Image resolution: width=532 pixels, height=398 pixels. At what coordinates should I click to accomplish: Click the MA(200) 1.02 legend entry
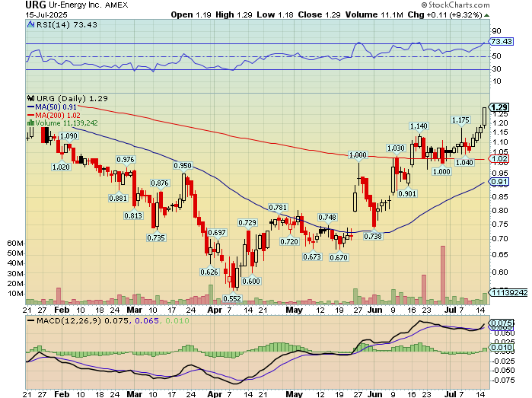pyautogui.click(x=54, y=115)
